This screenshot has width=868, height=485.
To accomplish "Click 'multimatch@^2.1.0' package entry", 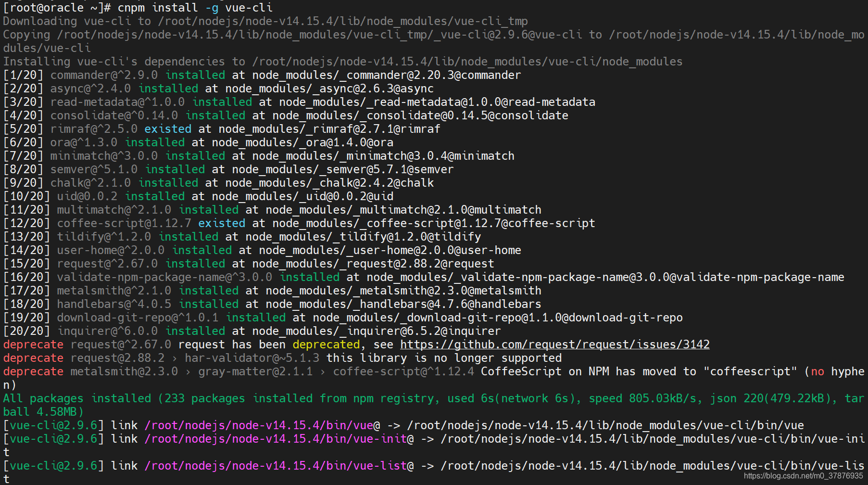I will click(114, 210).
